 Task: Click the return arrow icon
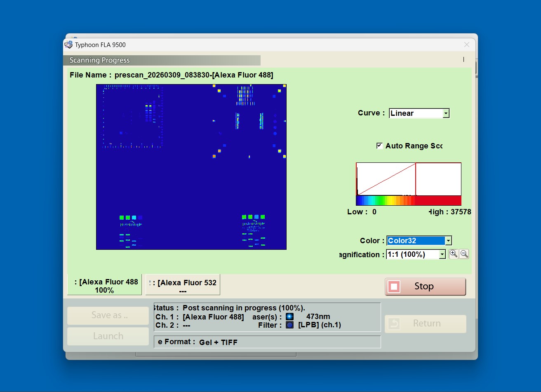click(x=394, y=324)
